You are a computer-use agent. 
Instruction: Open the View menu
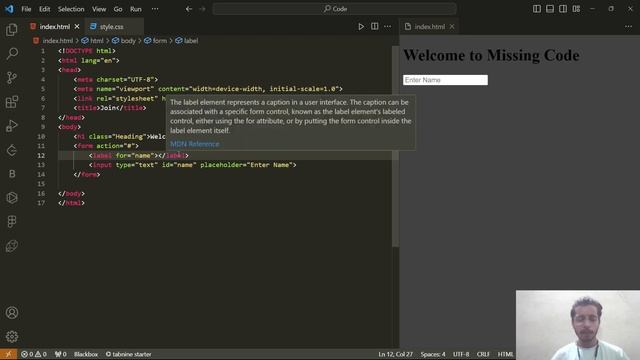pyautogui.click(x=99, y=9)
